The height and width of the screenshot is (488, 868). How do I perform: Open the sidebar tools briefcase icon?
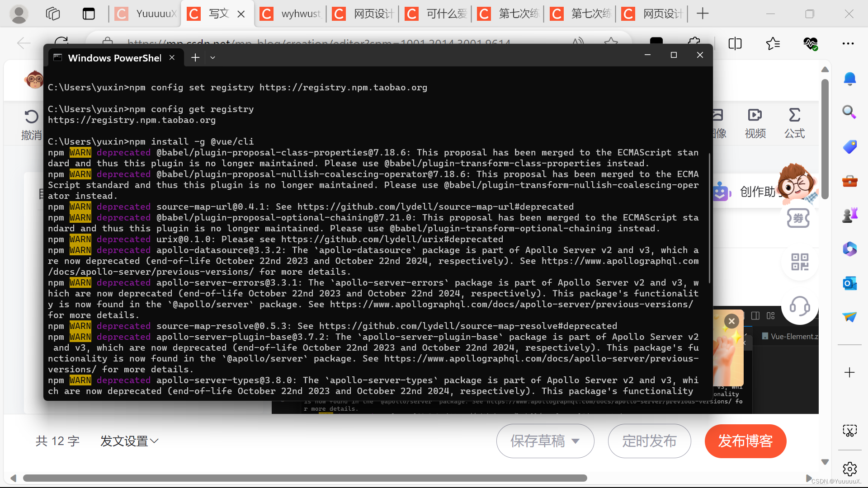(x=849, y=181)
